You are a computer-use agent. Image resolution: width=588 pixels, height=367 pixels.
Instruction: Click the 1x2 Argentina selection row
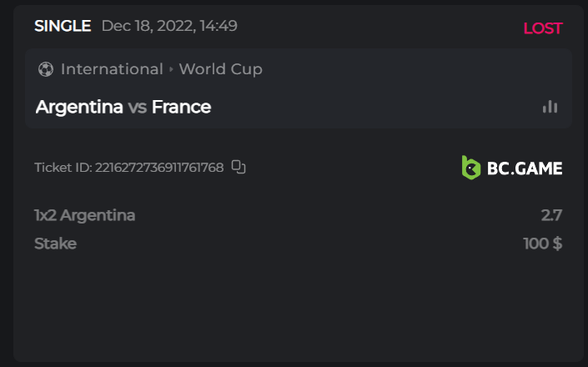pyautogui.click(x=85, y=215)
